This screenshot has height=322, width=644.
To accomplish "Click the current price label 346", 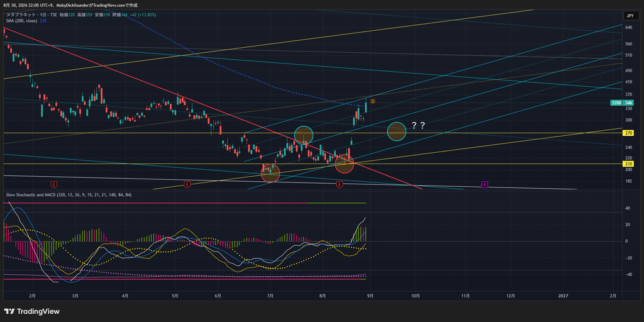I will (628, 103).
